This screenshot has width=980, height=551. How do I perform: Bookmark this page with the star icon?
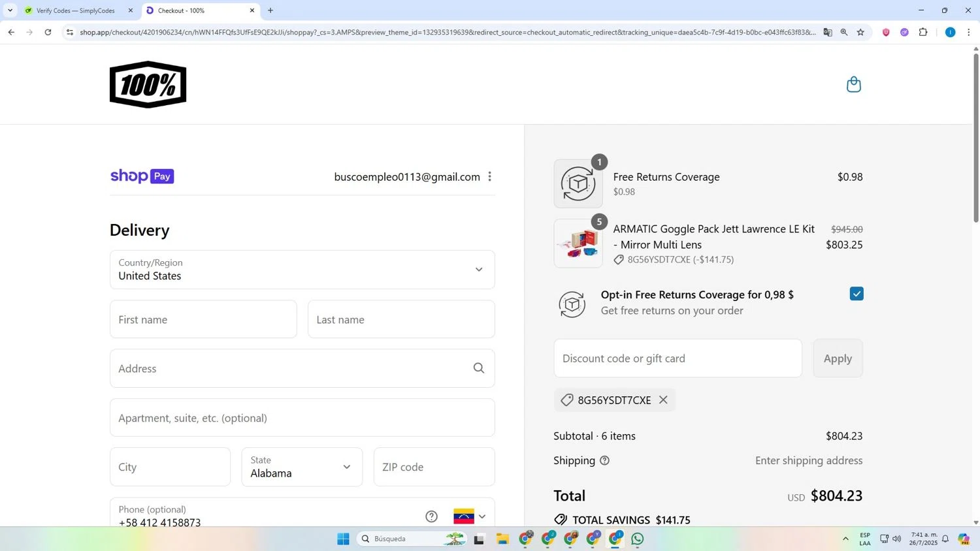[x=860, y=32]
